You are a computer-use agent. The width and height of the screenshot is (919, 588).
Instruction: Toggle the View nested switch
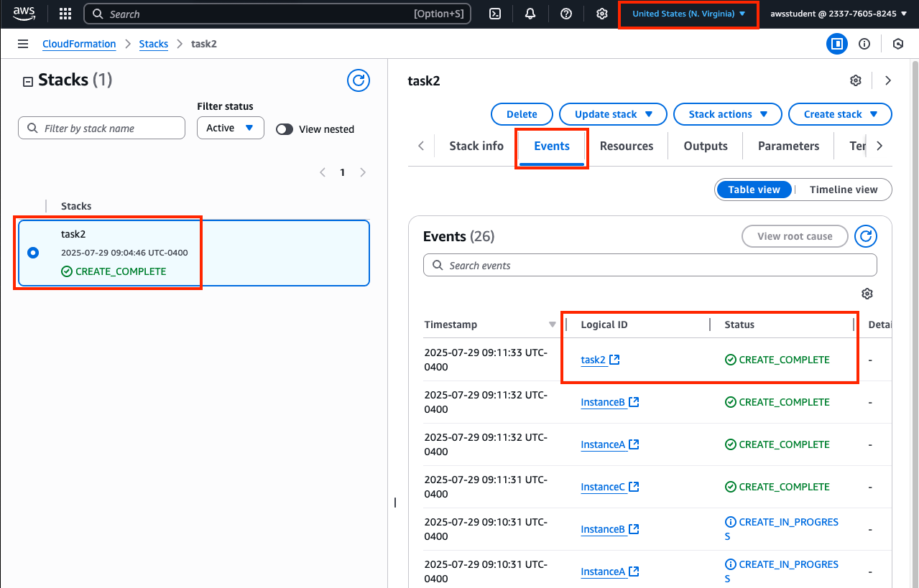coord(285,129)
